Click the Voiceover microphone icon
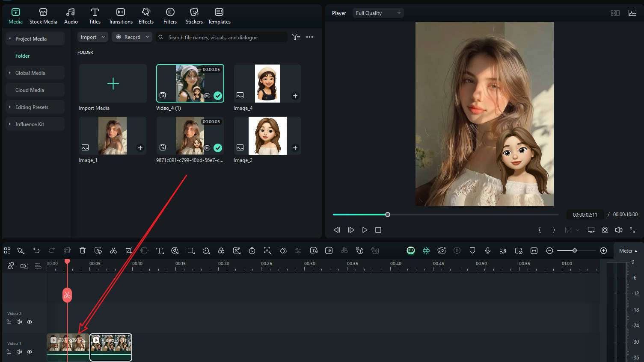 488,250
